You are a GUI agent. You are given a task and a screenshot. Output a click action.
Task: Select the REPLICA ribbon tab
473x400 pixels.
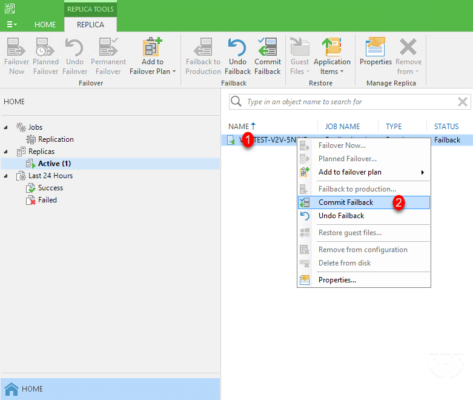(x=90, y=25)
